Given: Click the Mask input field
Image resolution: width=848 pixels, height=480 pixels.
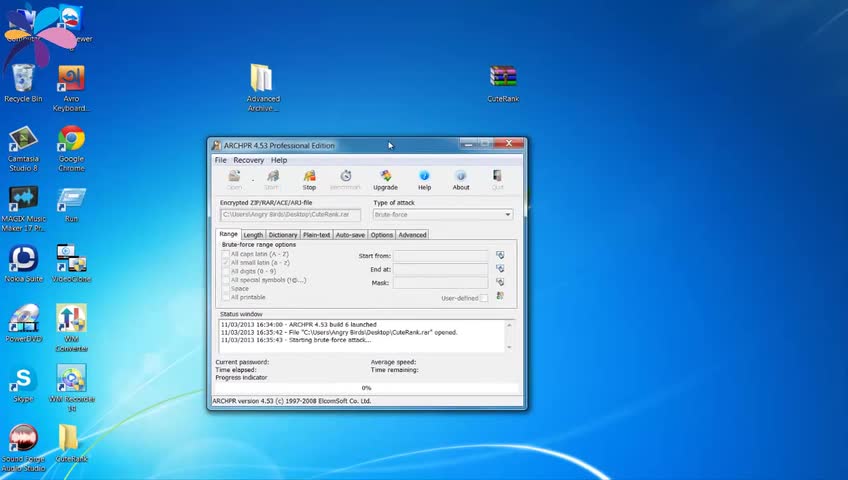Looking at the screenshot, I should point(441,283).
